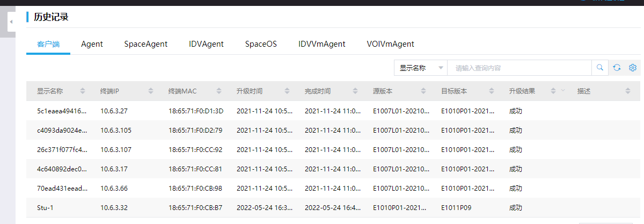644x224 pixels.
Task: Sort by 目标版本 column arrows
Action: 492,91
